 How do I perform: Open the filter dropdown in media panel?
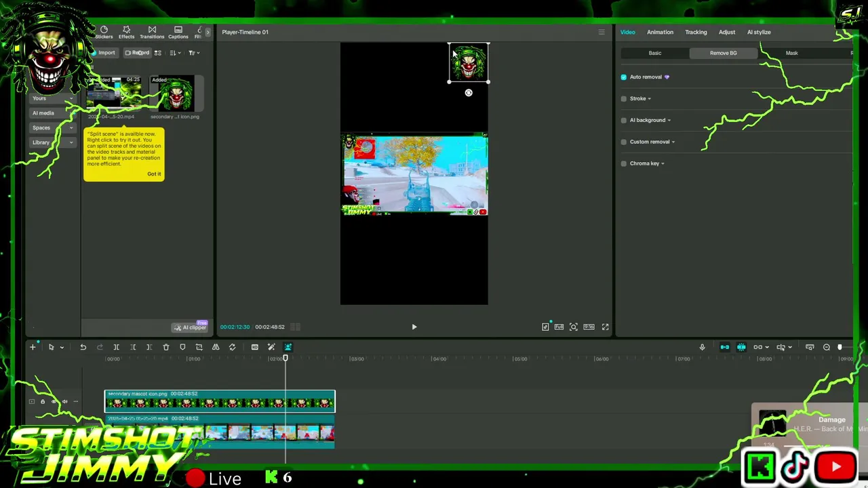(194, 53)
